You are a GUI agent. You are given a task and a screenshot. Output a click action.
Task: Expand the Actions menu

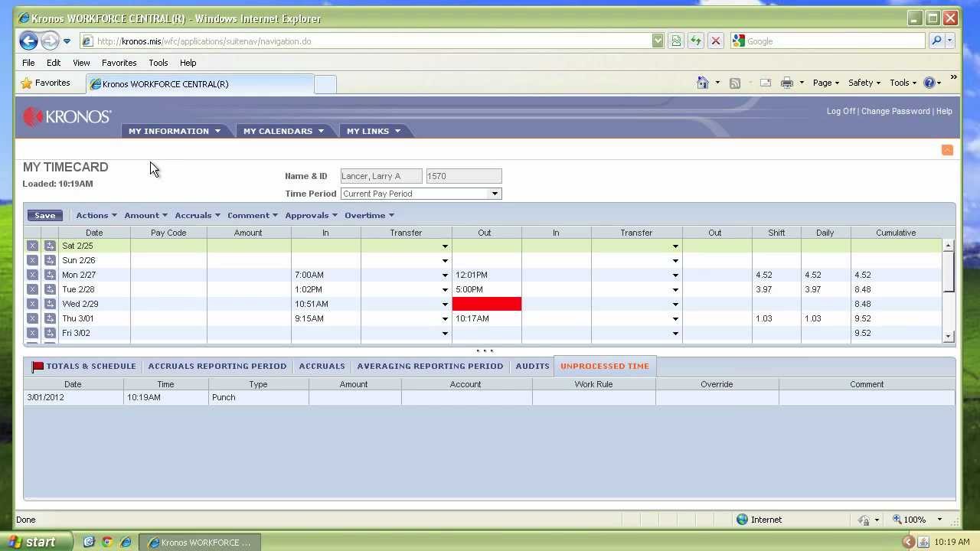(96, 215)
